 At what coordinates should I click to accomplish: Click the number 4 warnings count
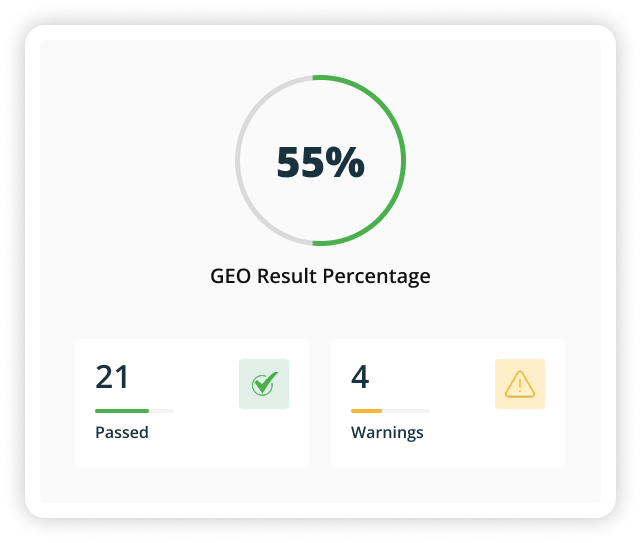(360, 377)
